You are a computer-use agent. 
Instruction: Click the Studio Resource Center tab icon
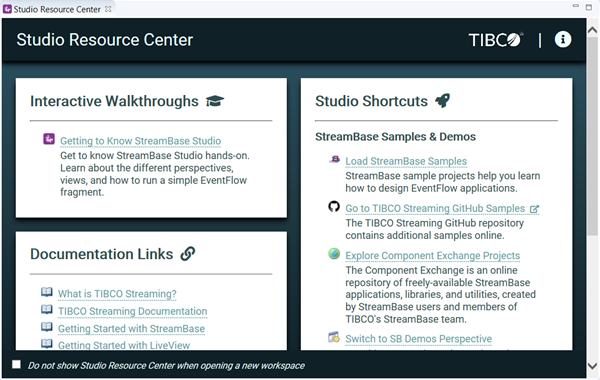(x=7, y=9)
